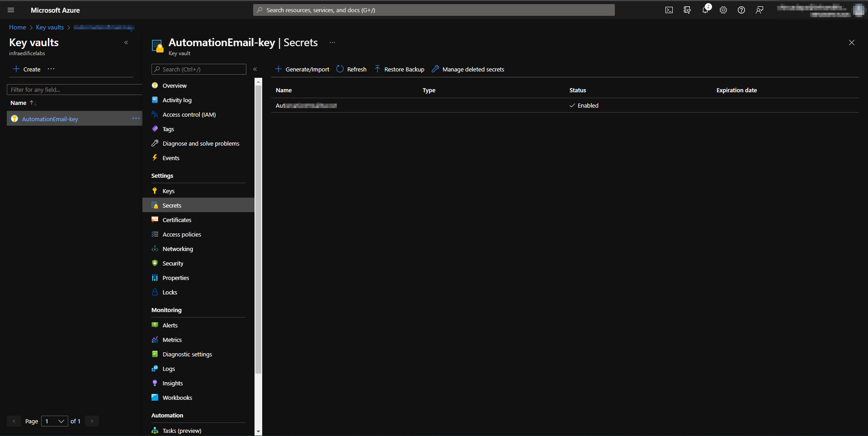
Task: Go to the previous page arrow
Action: click(14, 421)
